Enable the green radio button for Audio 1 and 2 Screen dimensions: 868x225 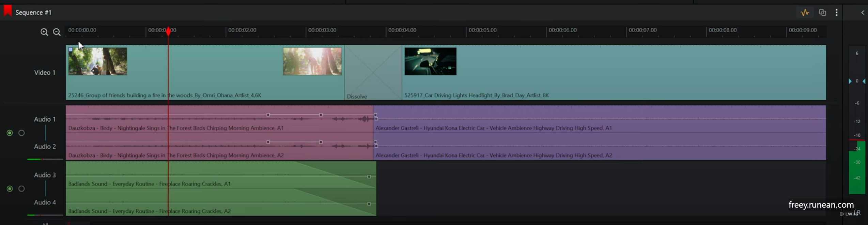coord(10,133)
